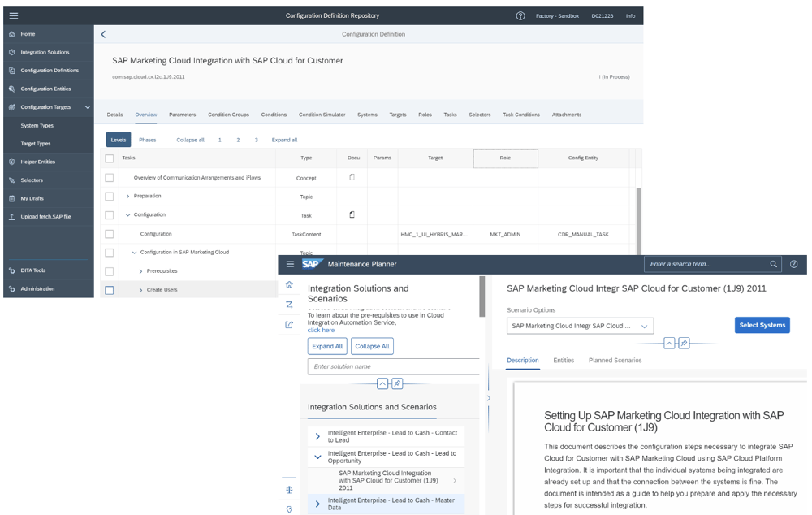Screen dimensions: 812x515
Task: Check the Overview of Communication Arrangements row checkbox
Action: 110,178
